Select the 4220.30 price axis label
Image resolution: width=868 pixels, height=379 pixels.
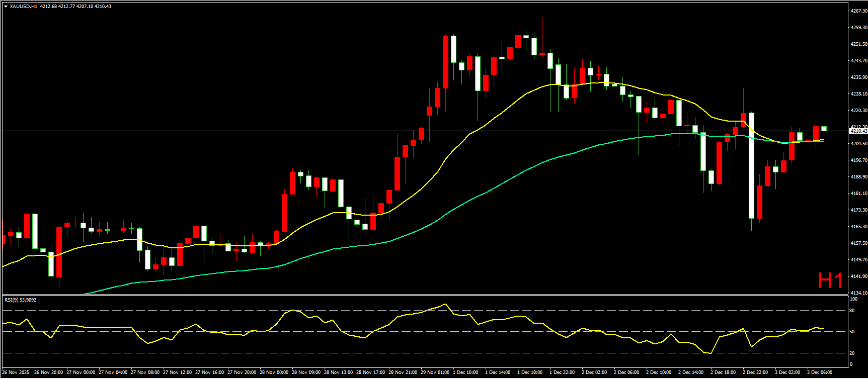point(858,110)
